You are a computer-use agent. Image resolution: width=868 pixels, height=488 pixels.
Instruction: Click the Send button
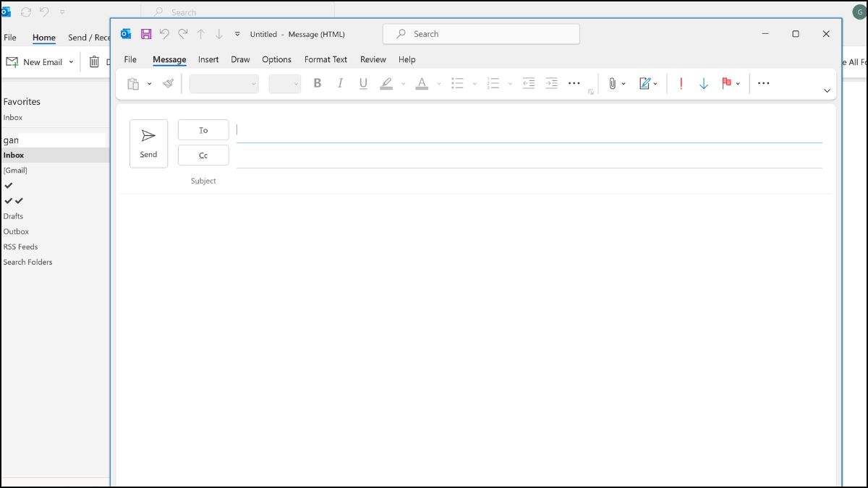148,143
